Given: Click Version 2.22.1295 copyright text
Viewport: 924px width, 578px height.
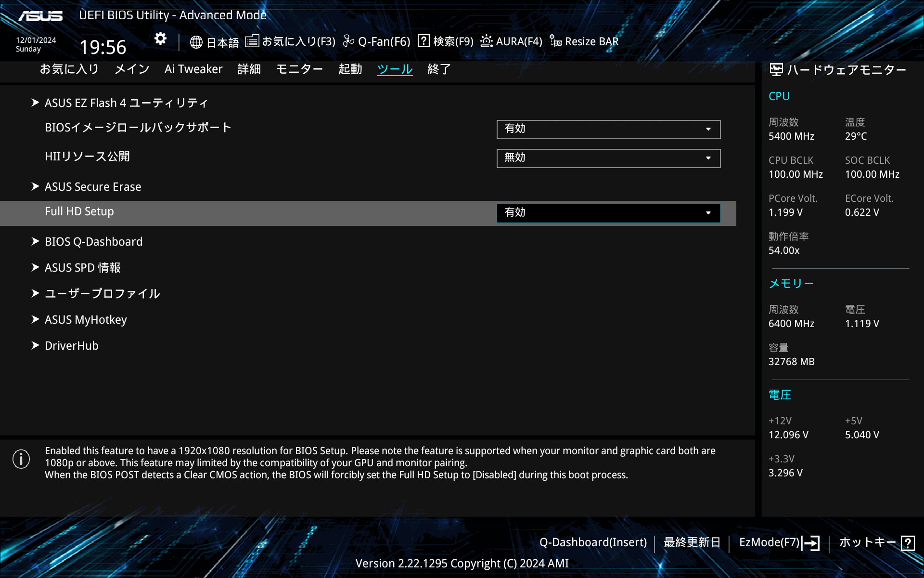Looking at the screenshot, I should [462, 564].
